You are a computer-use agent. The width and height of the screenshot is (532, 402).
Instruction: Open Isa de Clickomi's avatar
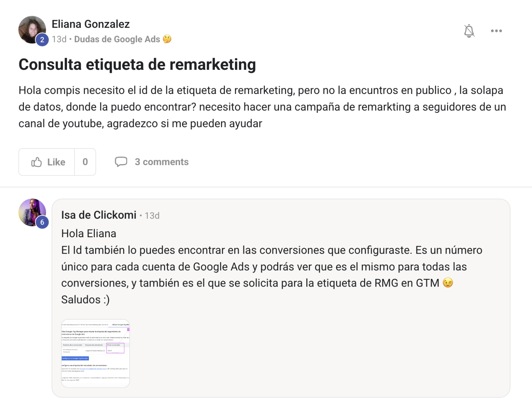click(32, 213)
